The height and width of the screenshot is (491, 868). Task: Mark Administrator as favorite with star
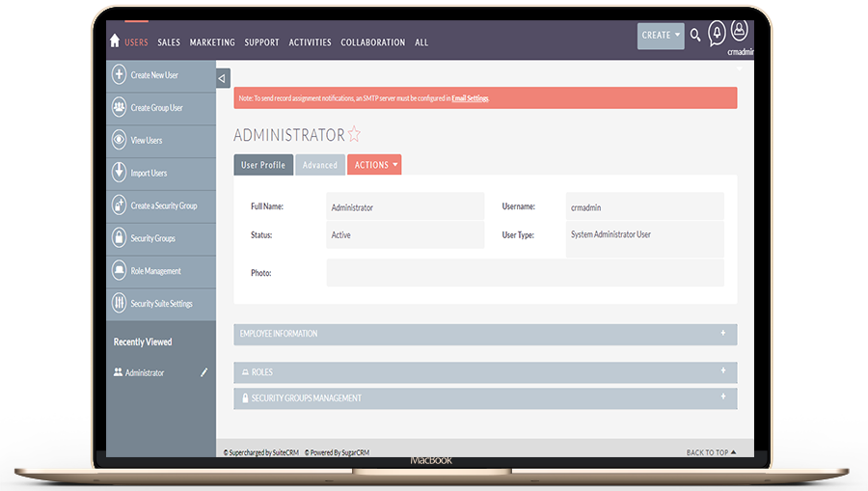(x=354, y=134)
